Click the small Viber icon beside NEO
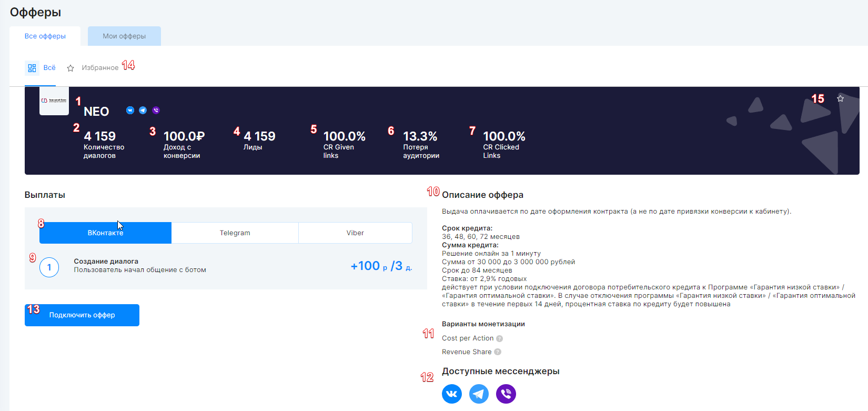Screen dimensions: 868x411 point(156,111)
